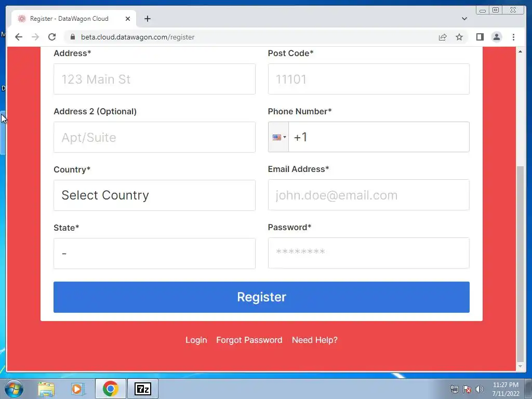The width and height of the screenshot is (532, 399).
Task: Close the Register - DataWagon Cloud tab
Action: 128,19
